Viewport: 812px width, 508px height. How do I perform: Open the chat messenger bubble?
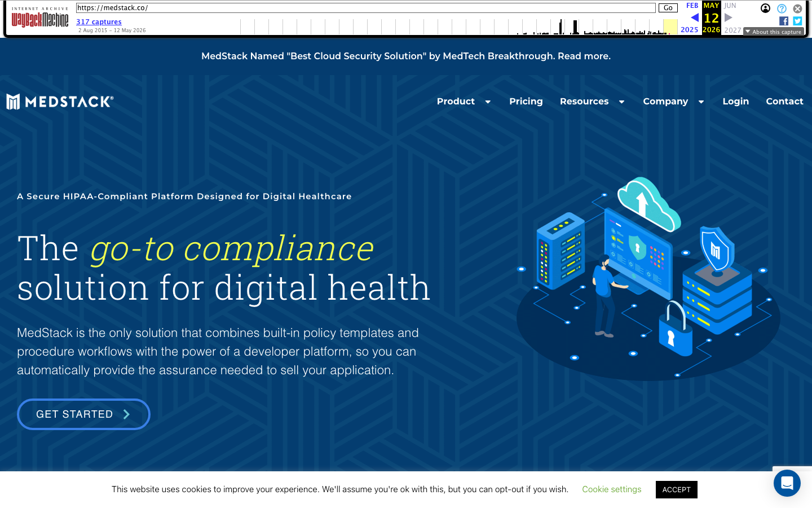tap(787, 483)
